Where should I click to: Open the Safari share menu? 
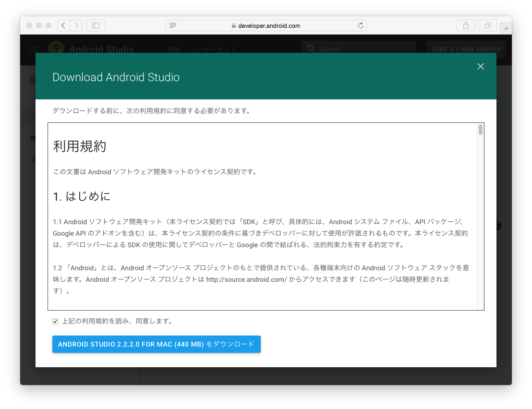click(x=466, y=25)
